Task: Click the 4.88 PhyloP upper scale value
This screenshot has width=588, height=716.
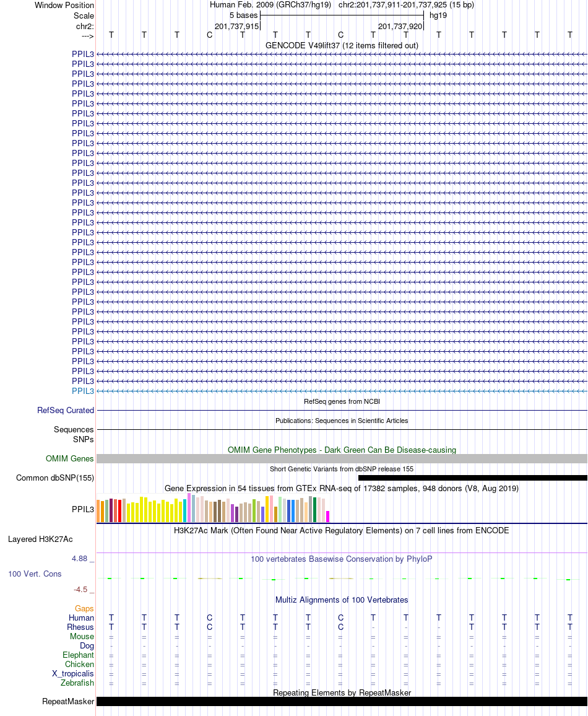Action: (x=79, y=559)
